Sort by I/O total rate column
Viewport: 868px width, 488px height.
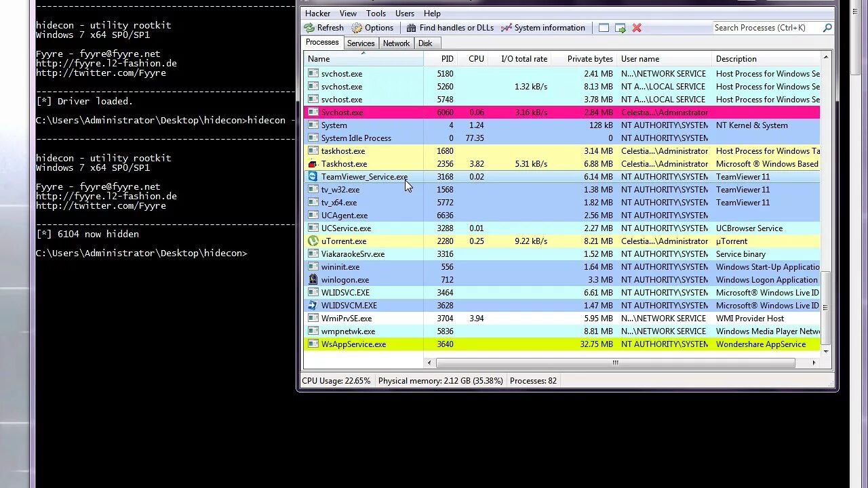click(x=519, y=59)
